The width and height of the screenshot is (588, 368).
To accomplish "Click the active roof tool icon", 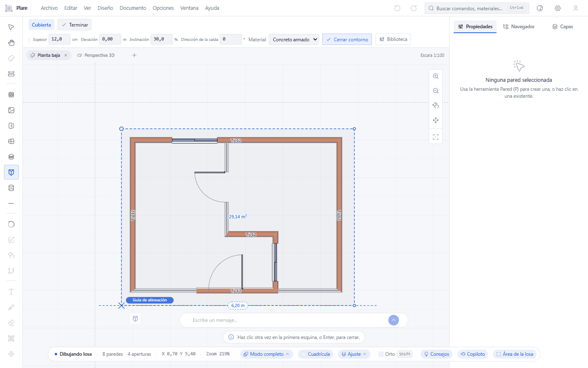I will coord(11,173).
